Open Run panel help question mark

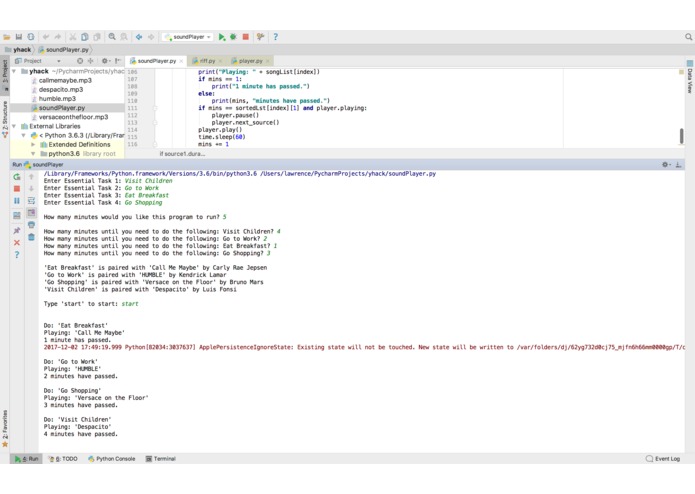point(17,255)
